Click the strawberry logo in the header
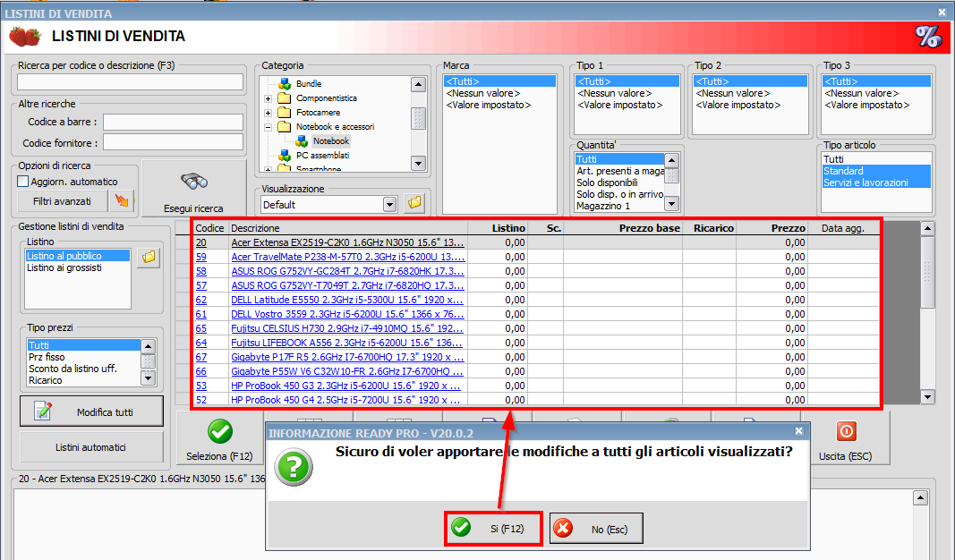 pos(25,37)
